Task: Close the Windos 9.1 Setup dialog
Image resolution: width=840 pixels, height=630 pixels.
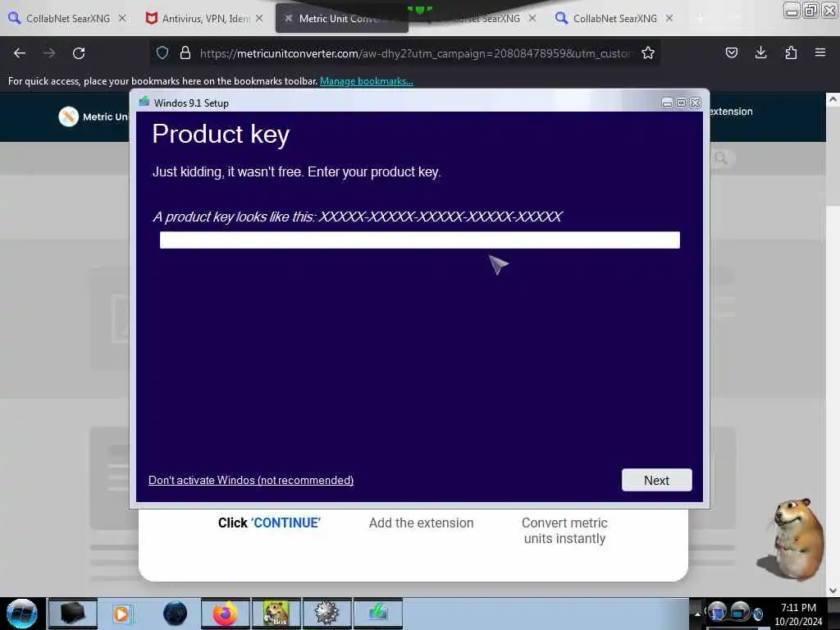Action: tap(696, 103)
